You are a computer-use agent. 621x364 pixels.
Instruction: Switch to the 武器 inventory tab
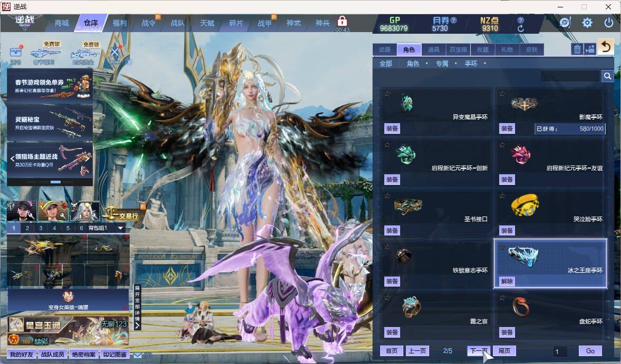[x=384, y=50]
